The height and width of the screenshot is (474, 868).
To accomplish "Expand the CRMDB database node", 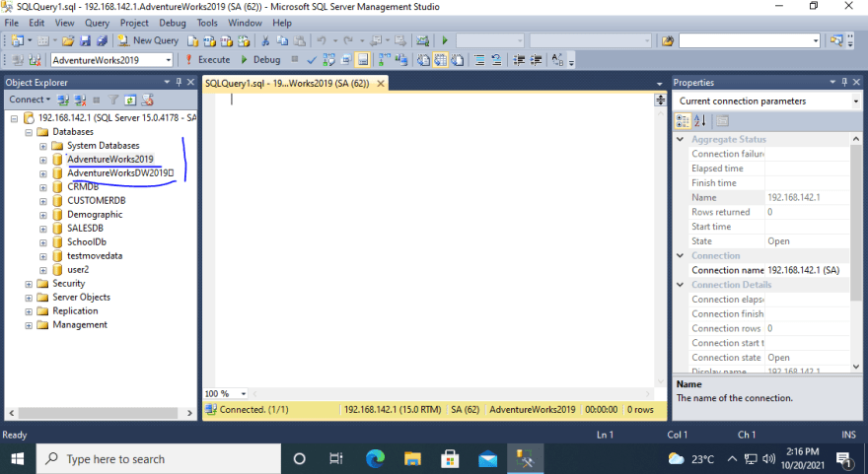I will pyautogui.click(x=43, y=187).
